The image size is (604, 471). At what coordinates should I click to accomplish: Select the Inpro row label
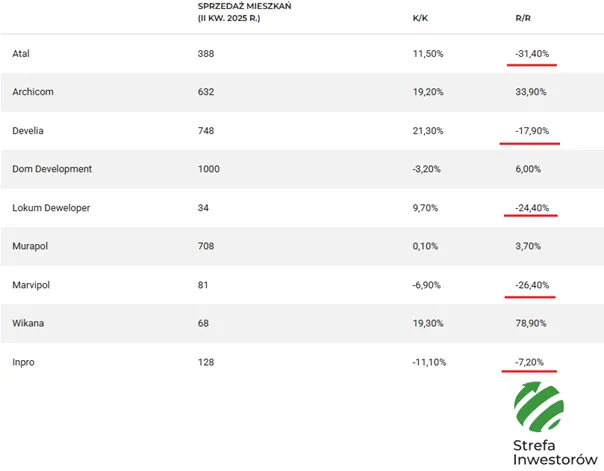[23, 362]
